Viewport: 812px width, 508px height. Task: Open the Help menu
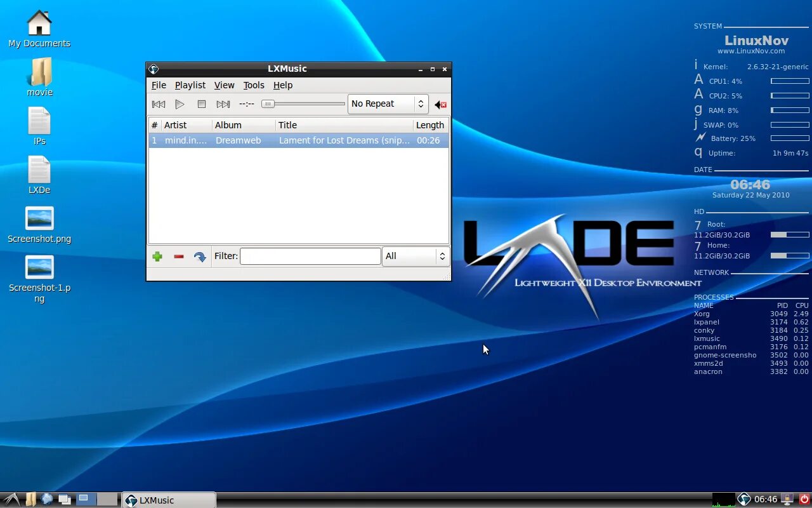point(283,85)
